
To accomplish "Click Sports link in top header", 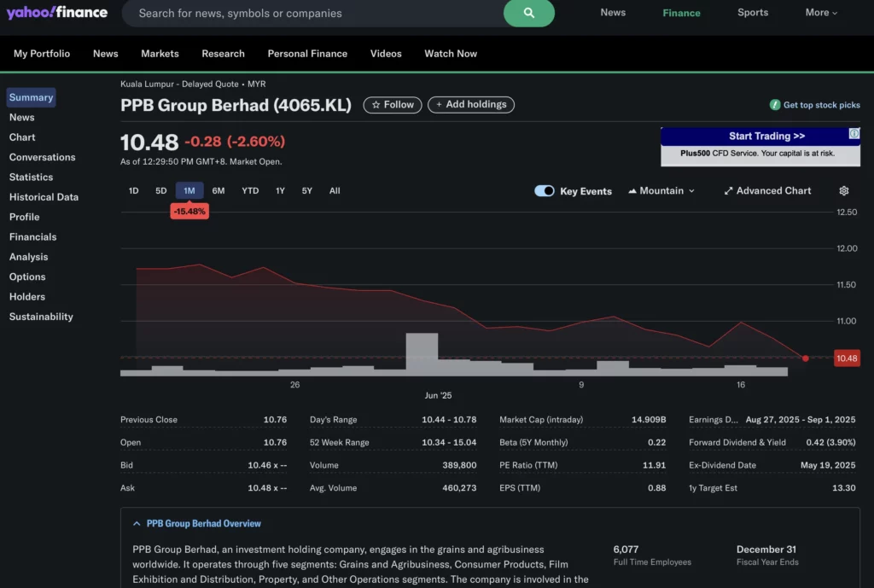I will click(x=753, y=12).
